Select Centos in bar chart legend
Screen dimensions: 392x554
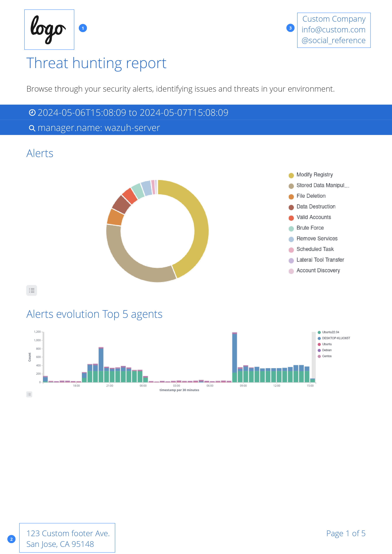tap(327, 356)
